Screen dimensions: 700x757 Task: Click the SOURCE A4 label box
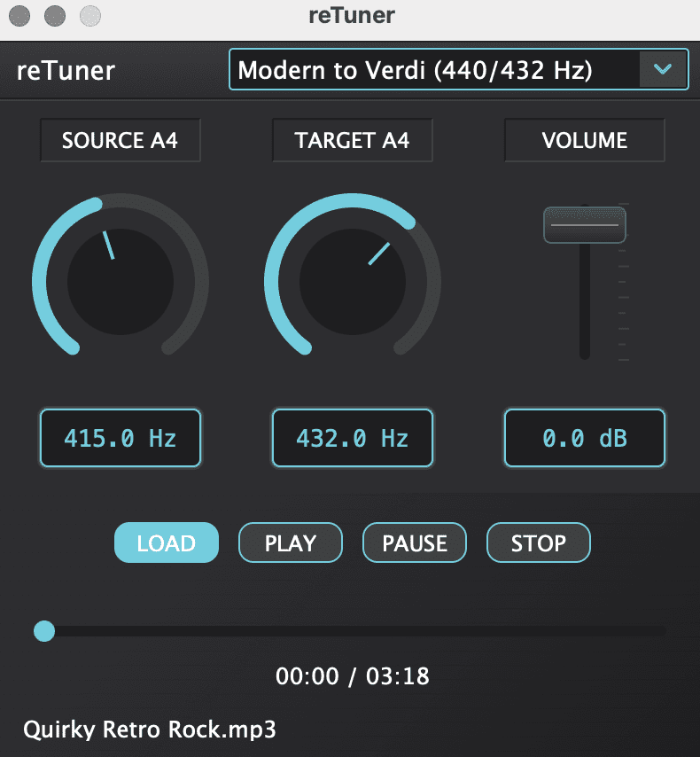click(x=121, y=141)
